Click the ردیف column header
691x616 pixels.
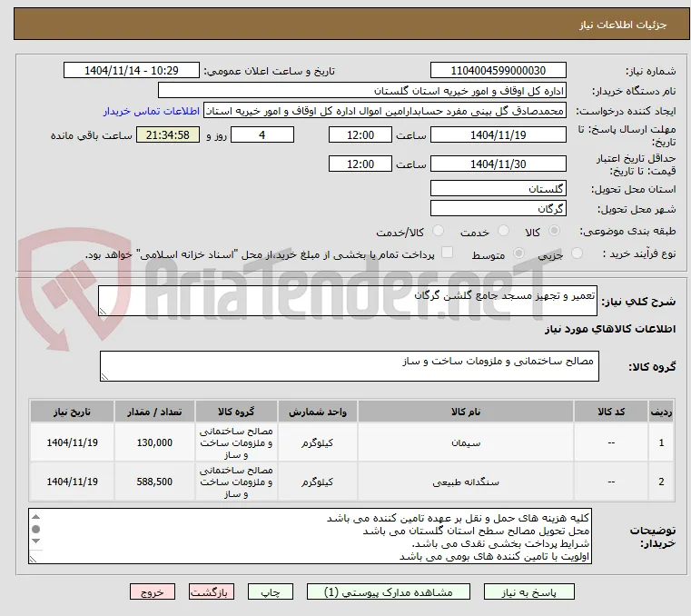point(661,412)
